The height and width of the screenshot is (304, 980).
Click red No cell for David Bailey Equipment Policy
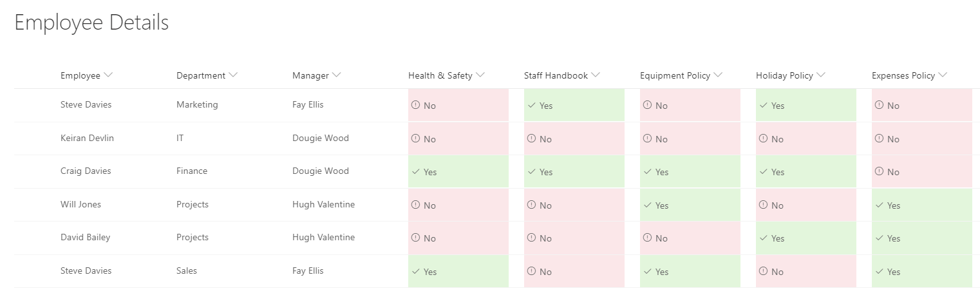point(690,238)
